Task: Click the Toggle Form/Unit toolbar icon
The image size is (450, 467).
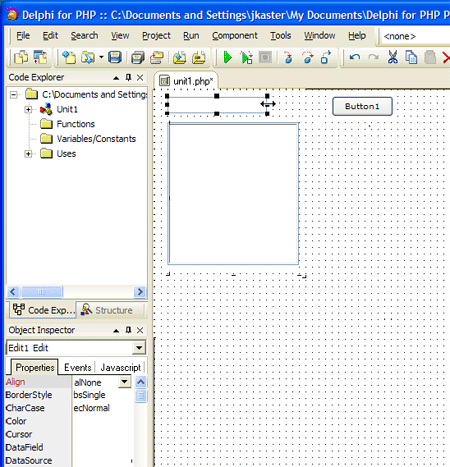Action: [40, 58]
